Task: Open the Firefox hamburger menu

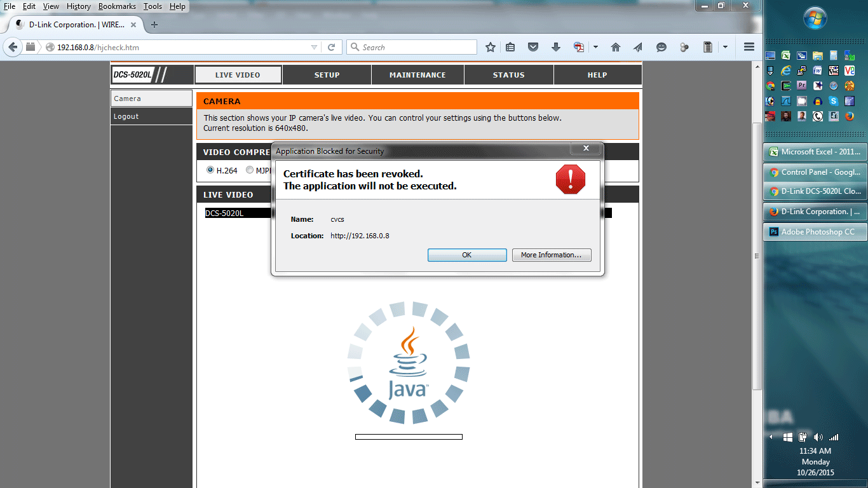Action: (x=749, y=47)
